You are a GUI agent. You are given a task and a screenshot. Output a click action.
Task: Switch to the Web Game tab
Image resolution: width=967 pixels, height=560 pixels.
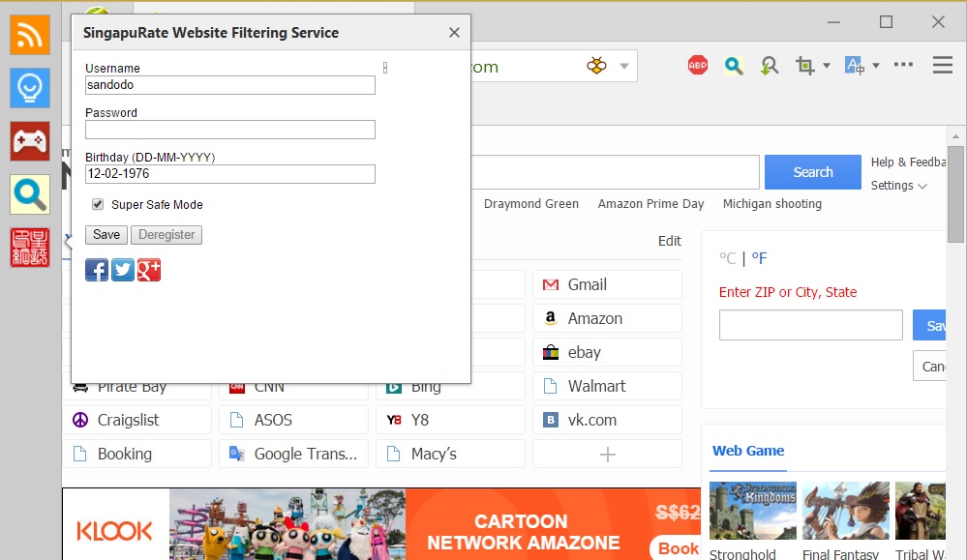(x=748, y=451)
